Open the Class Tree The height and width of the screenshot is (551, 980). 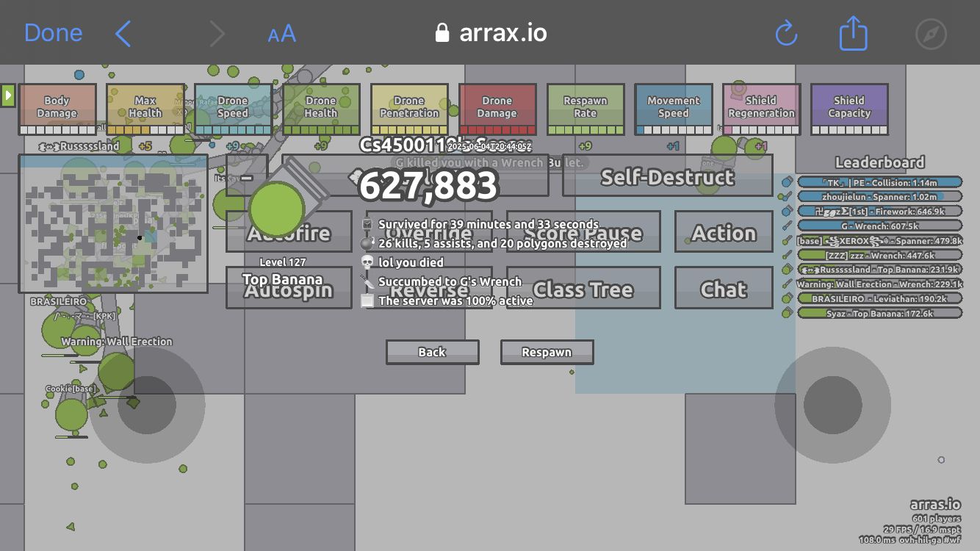(x=583, y=288)
